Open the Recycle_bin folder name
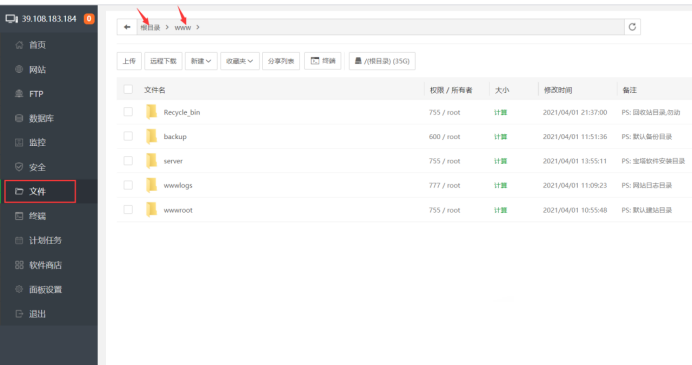 (x=182, y=113)
